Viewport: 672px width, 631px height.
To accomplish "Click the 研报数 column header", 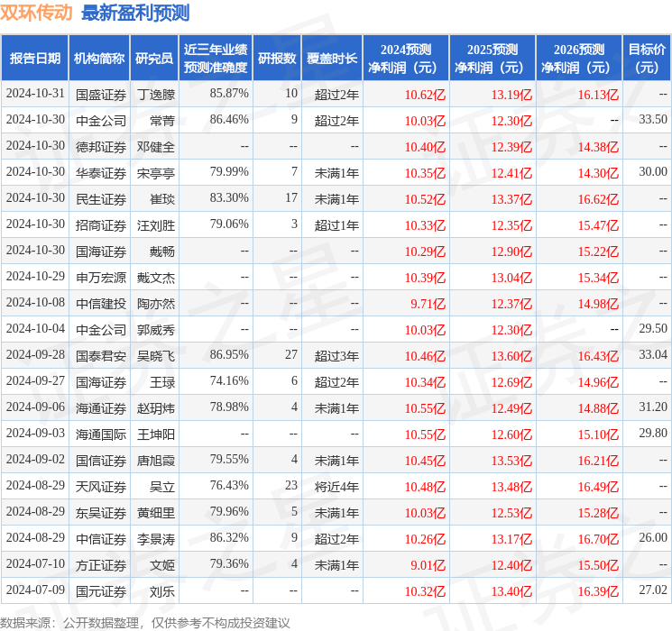I will (277, 59).
